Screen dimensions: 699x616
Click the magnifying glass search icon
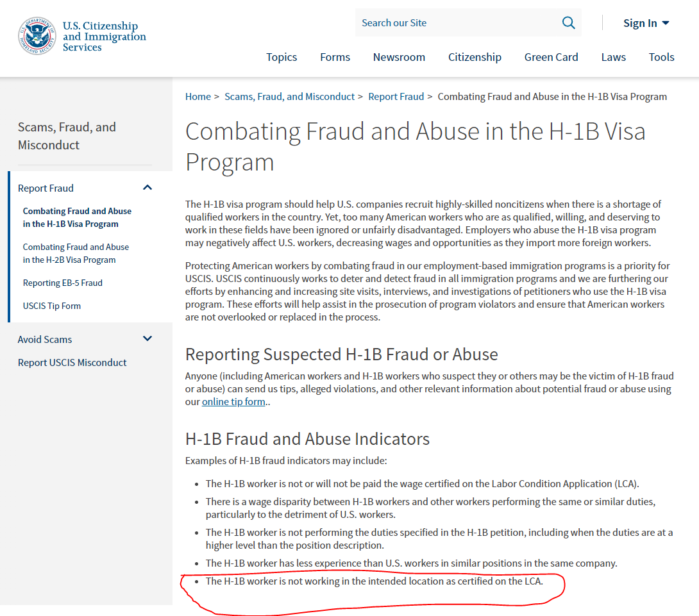click(x=568, y=23)
